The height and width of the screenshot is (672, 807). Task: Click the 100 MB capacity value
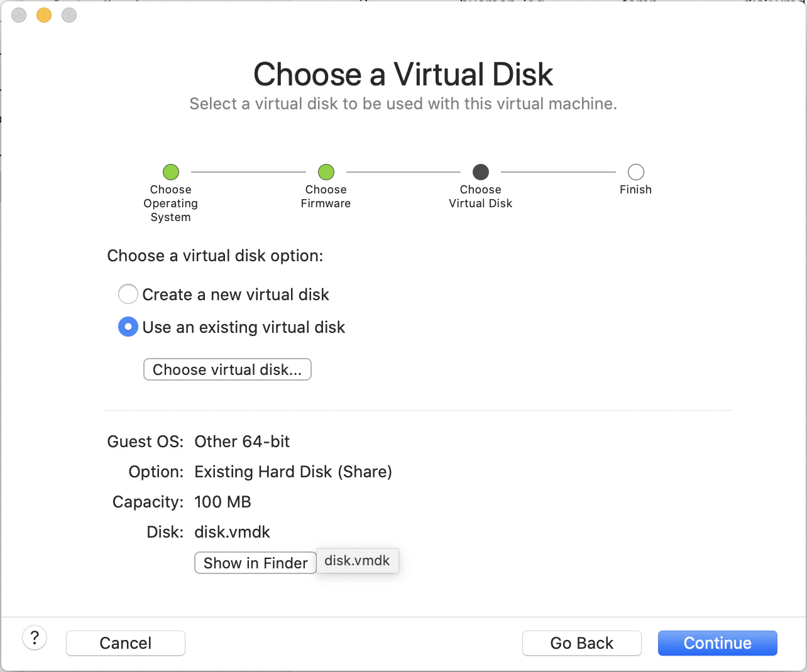(x=223, y=502)
